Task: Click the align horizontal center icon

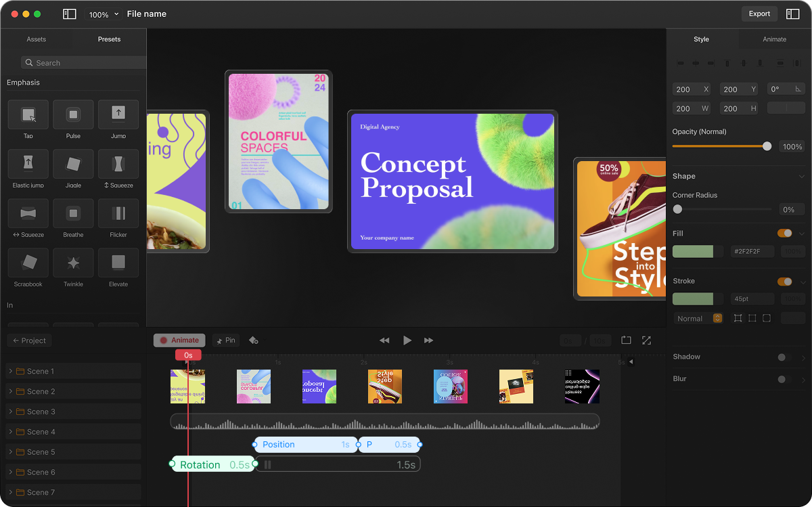Action: tap(696, 62)
